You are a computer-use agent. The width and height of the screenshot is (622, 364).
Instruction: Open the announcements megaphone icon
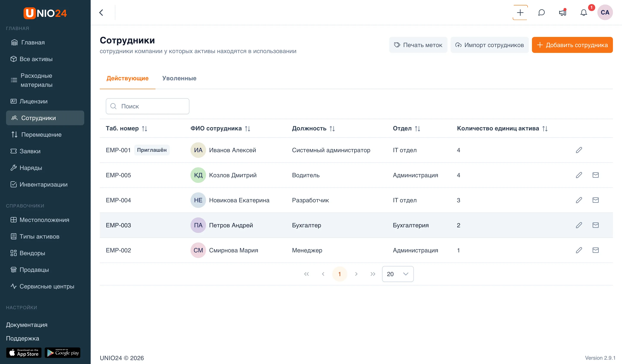pyautogui.click(x=563, y=13)
